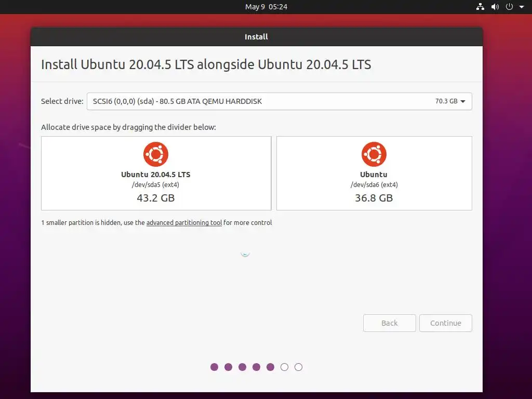
Task: Click the first empty progress dot
Action: tap(284, 367)
